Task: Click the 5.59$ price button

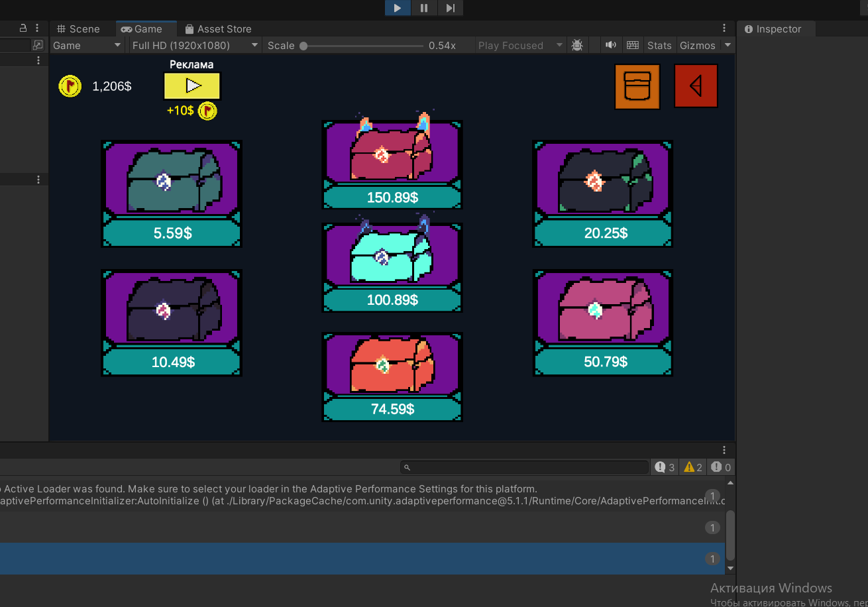Action: click(172, 233)
